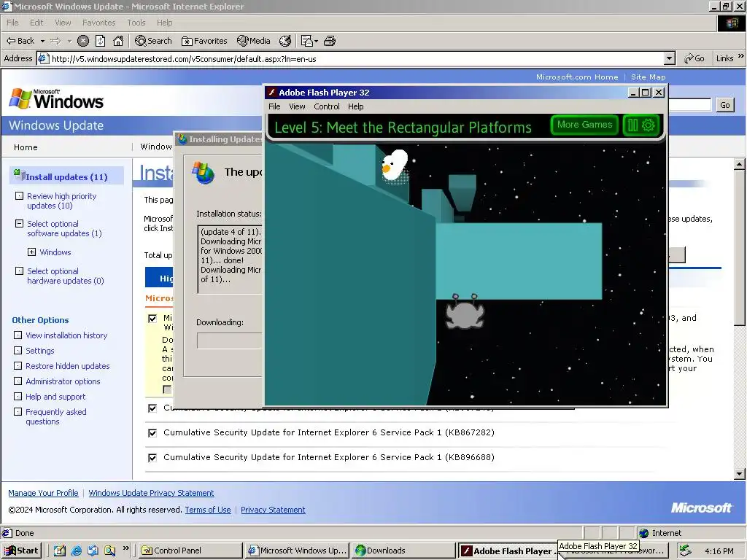Screen dimensions: 747x560
Task: Click More Games button in the game
Action: pos(584,125)
